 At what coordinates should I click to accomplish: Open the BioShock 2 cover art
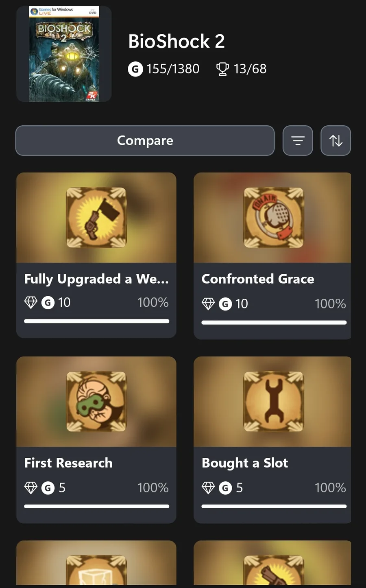tap(64, 54)
